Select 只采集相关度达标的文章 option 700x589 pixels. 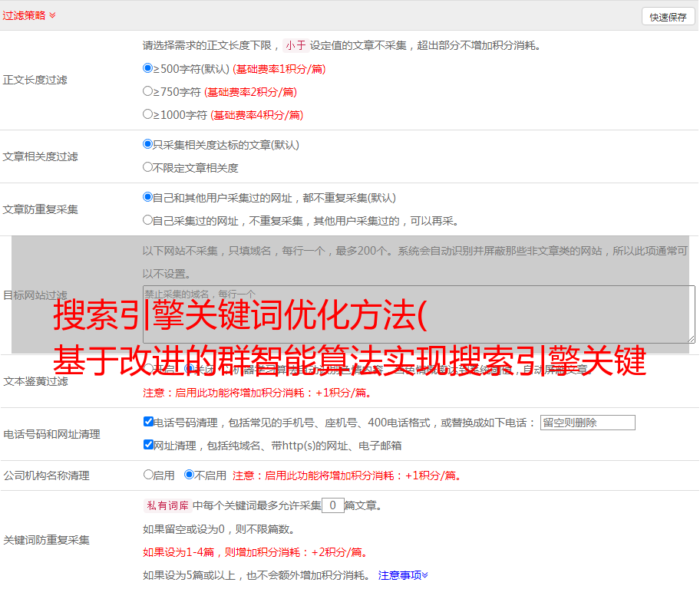148,144
